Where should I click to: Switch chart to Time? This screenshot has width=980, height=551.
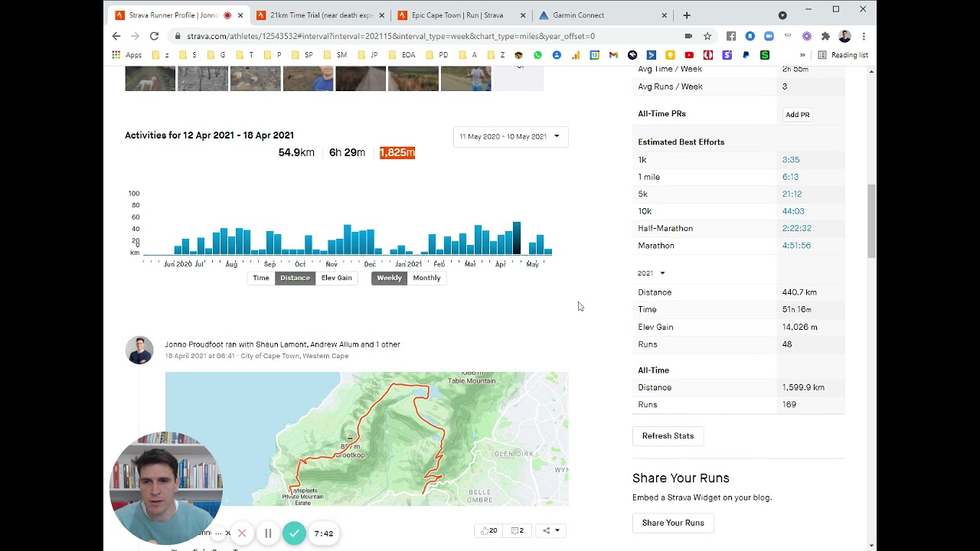pos(261,278)
